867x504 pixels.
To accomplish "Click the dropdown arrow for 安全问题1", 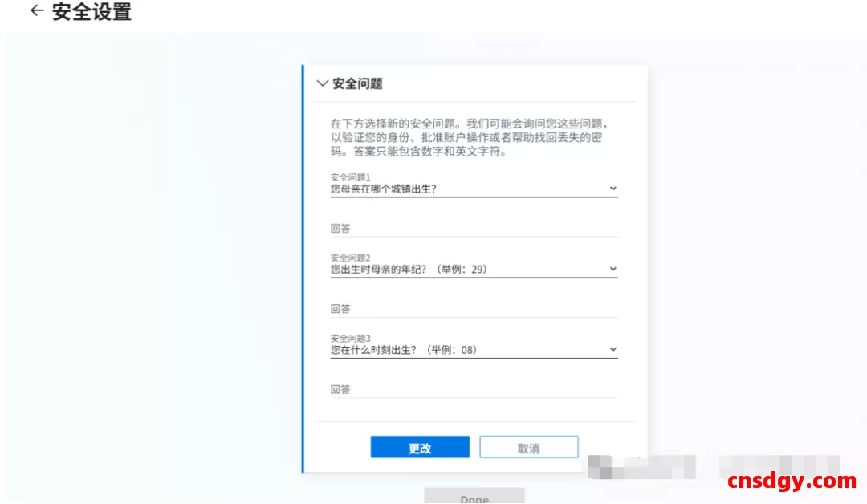I will coord(613,188).
